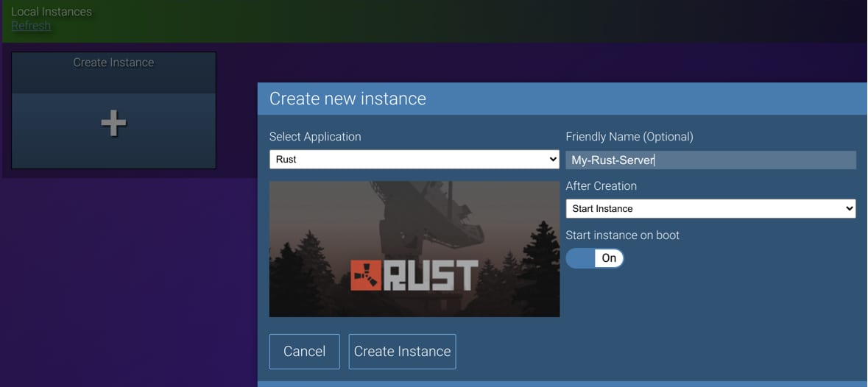Click the Create Instance tile header
The height and width of the screenshot is (387, 868).
[113, 63]
